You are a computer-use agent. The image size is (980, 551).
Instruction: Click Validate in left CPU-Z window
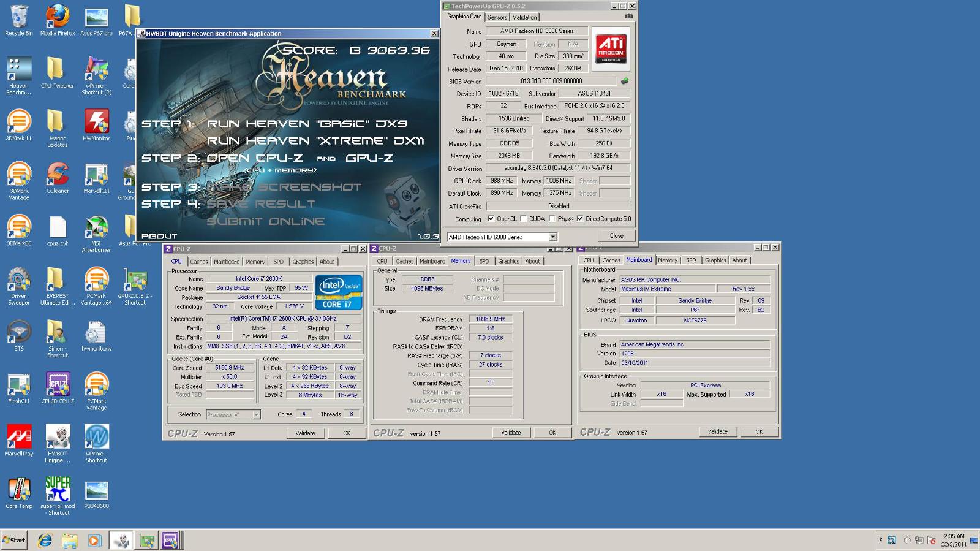tap(305, 433)
